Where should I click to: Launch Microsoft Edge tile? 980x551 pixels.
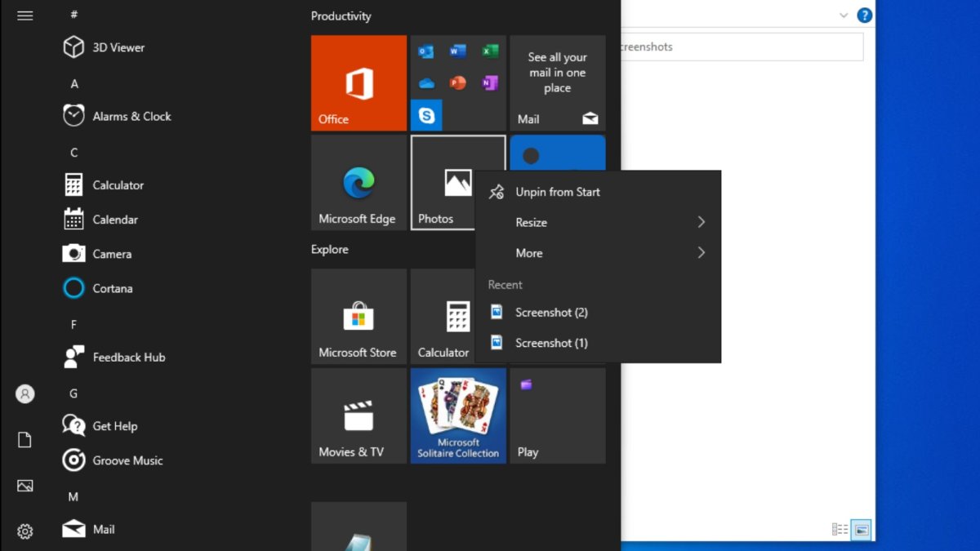(x=359, y=182)
